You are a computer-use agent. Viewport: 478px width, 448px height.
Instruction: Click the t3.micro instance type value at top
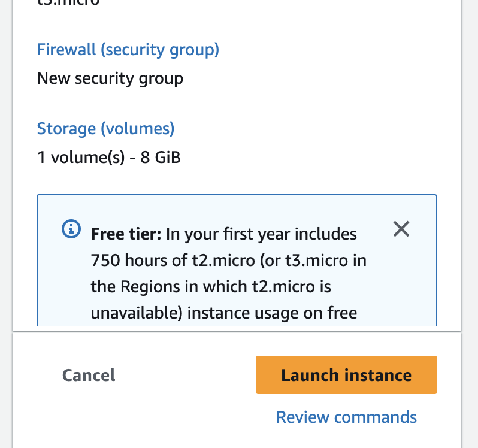68,2
